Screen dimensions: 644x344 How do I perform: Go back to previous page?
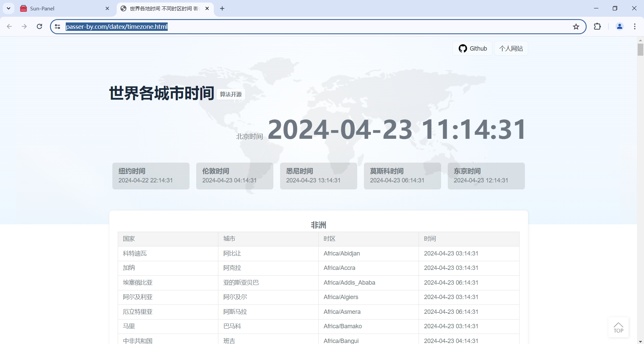point(9,26)
